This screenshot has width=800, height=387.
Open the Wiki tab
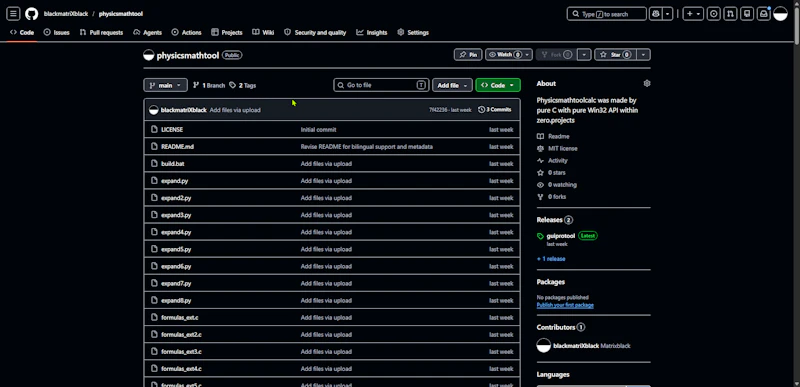[x=263, y=33]
